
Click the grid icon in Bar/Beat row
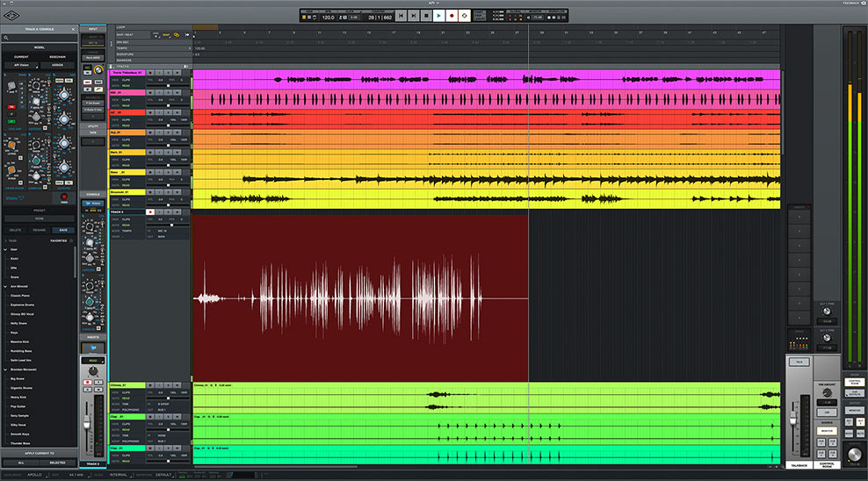point(156,35)
